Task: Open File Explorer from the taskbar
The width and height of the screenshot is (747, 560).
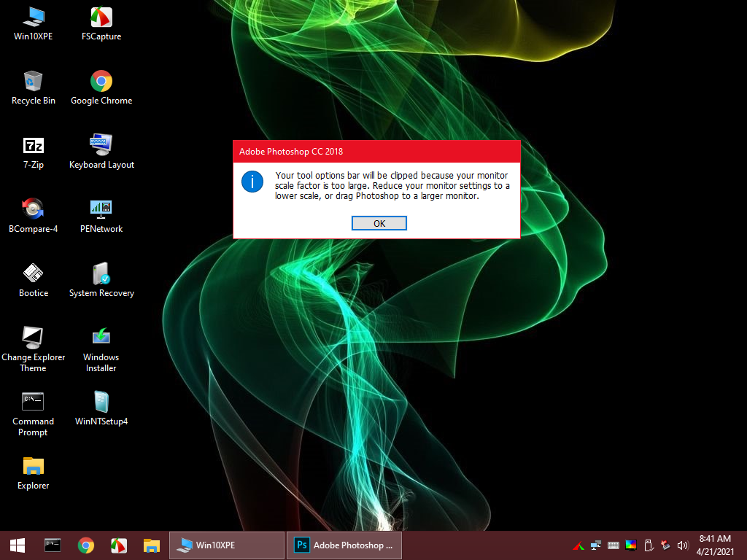Action: (x=152, y=545)
